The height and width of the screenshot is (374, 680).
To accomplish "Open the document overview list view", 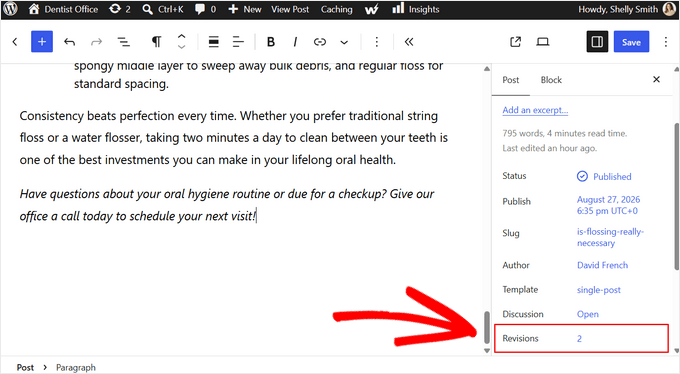I will (x=124, y=42).
